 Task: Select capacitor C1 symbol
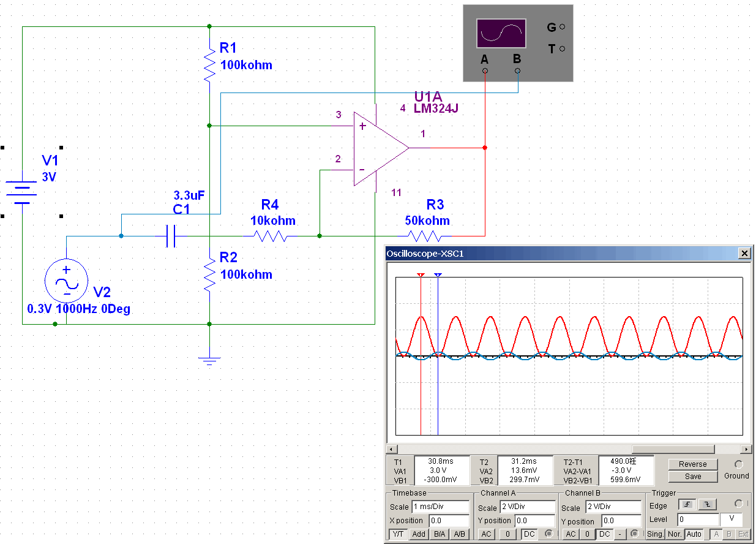tap(171, 236)
